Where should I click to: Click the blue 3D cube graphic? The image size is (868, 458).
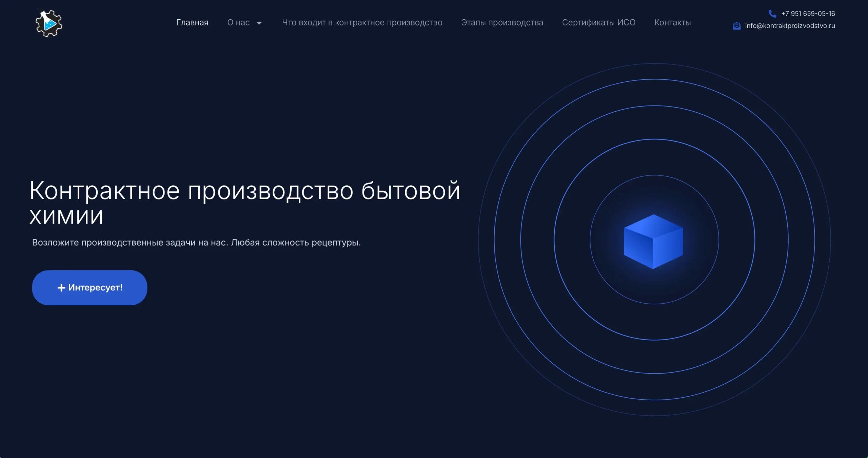click(653, 242)
